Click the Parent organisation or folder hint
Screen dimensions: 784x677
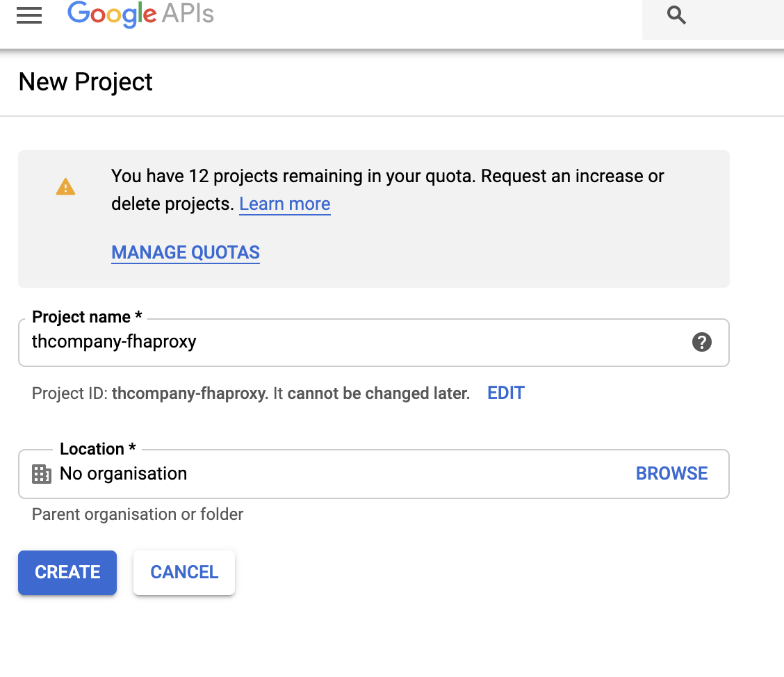(x=138, y=514)
